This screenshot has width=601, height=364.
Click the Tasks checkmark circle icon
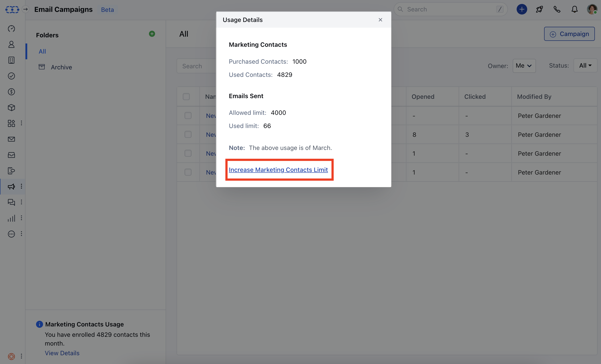coord(11,76)
